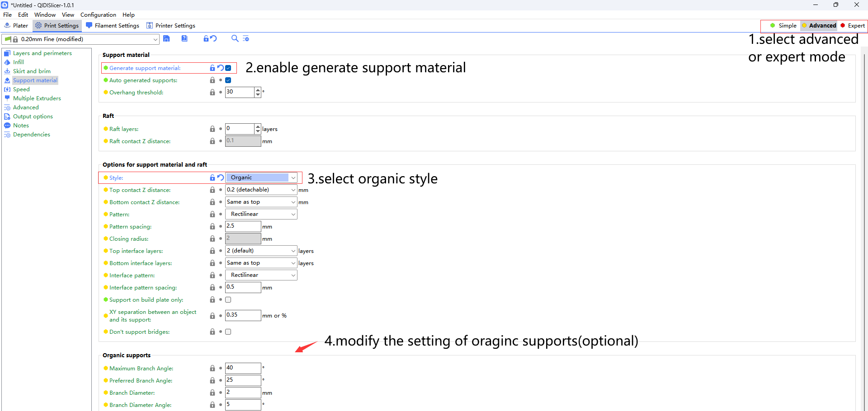Open the search settings magnifier icon
The height and width of the screenshot is (411, 868).
(x=235, y=39)
